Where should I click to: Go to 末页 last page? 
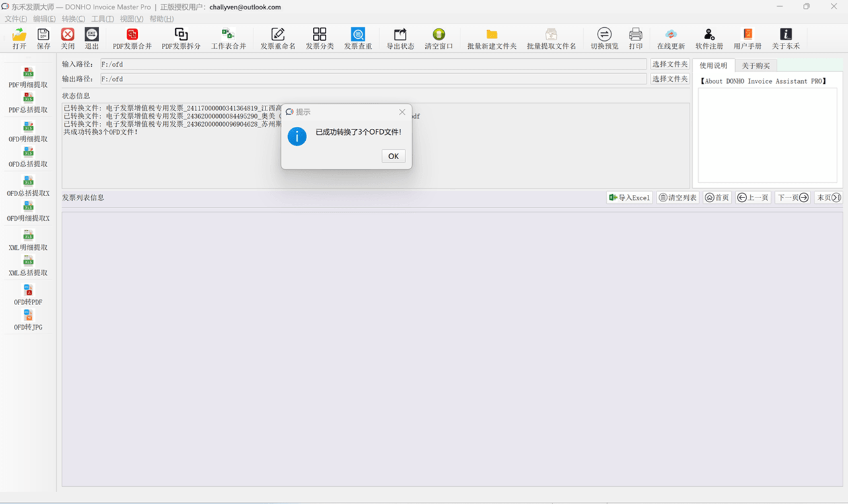tap(828, 198)
